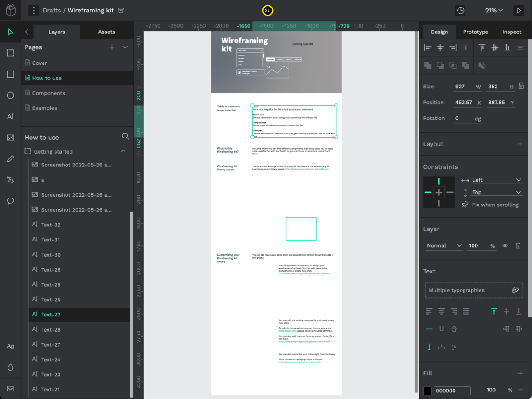Add a new fill with plus
This screenshot has width=532, height=399.
(x=520, y=373)
